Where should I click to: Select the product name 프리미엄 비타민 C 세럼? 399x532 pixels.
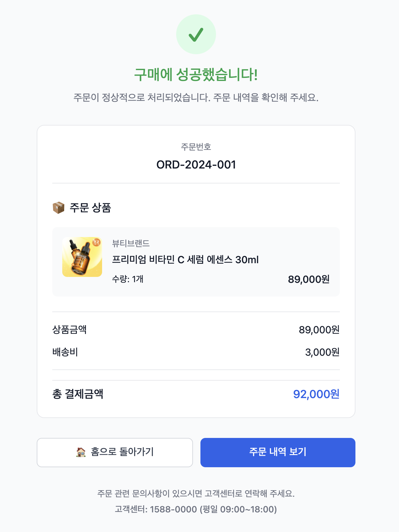pos(185,259)
